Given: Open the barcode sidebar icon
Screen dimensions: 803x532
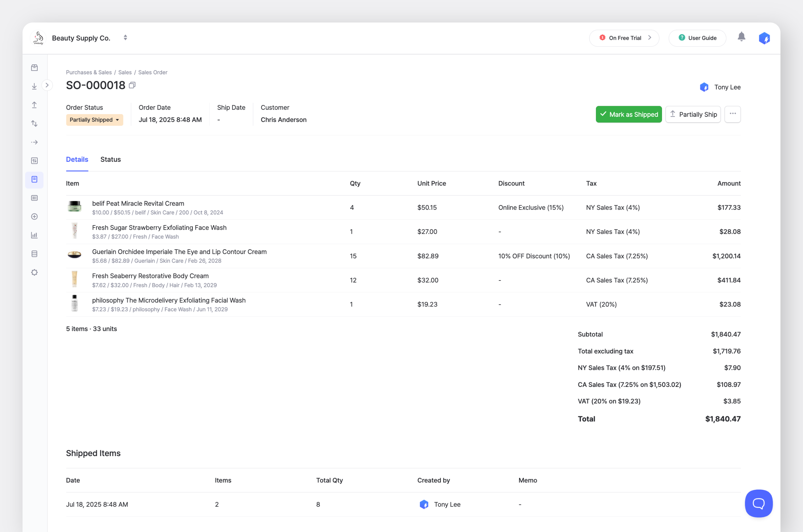Looking at the screenshot, I should [34, 198].
